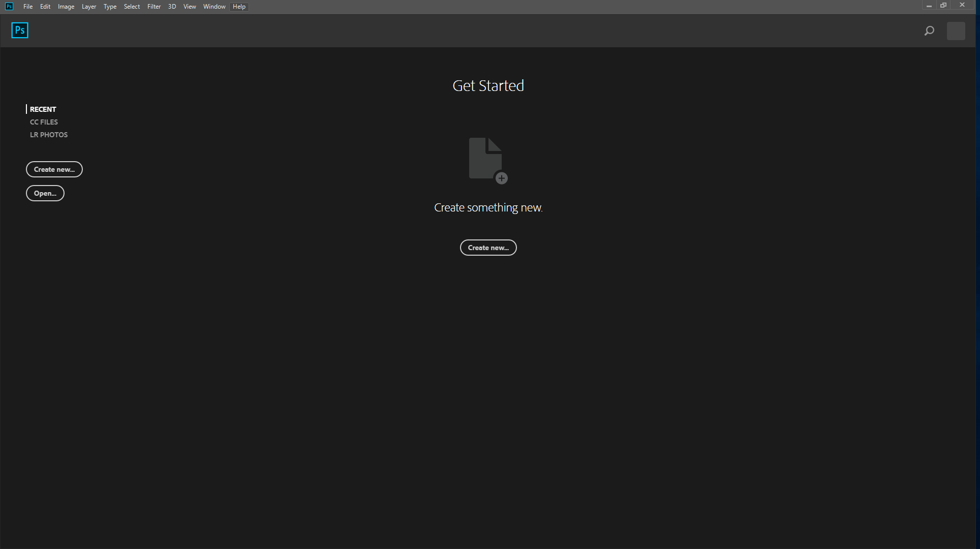The height and width of the screenshot is (549, 980).
Task: Open the Filter menu
Action: (154, 7)
